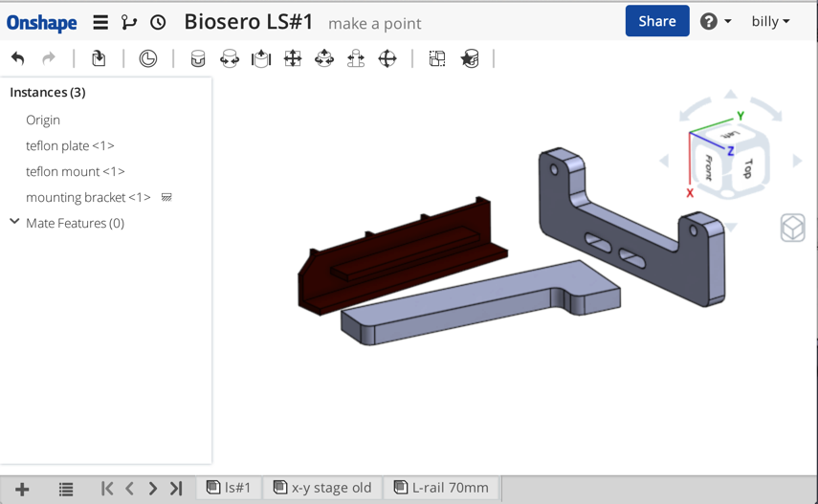Switch to the L-rail 70mm tab
The height and width of the screenshot is (504, 818).
[x=441, y=488]
